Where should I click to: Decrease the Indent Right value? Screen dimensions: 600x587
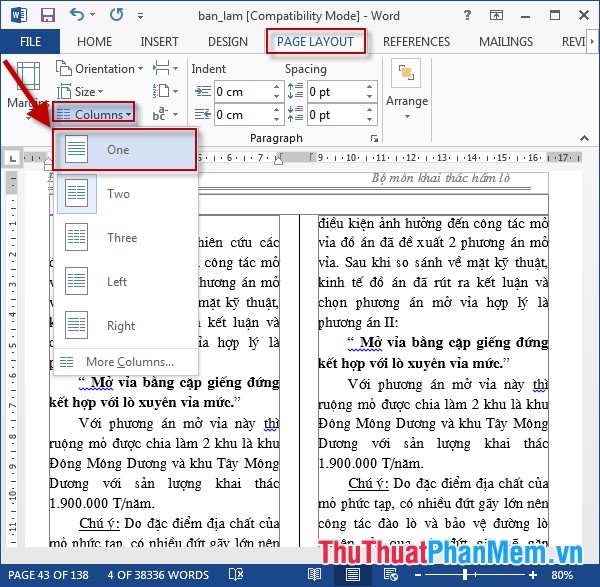pos(277,119)
